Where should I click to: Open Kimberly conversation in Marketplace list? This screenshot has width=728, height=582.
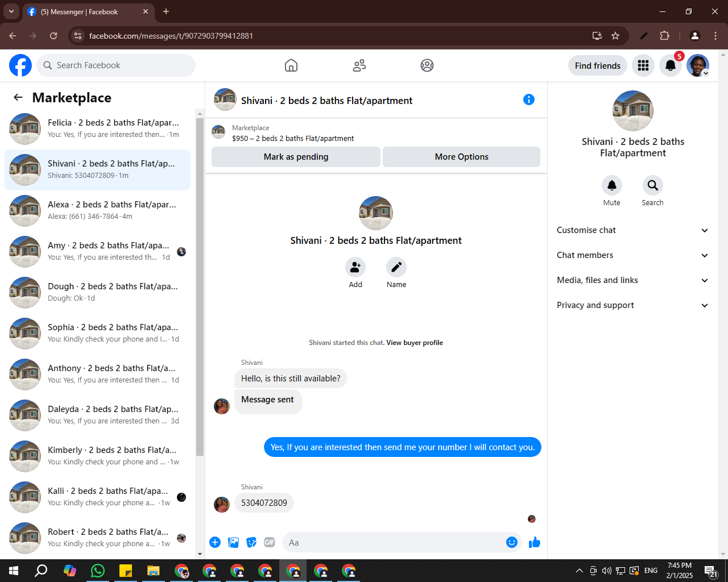point(97,456)
